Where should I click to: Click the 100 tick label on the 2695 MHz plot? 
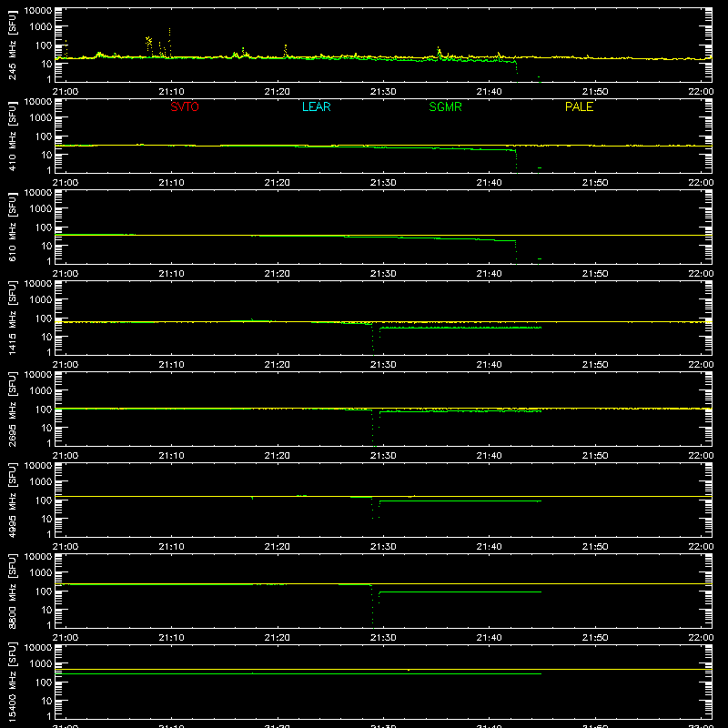(44, 409)
